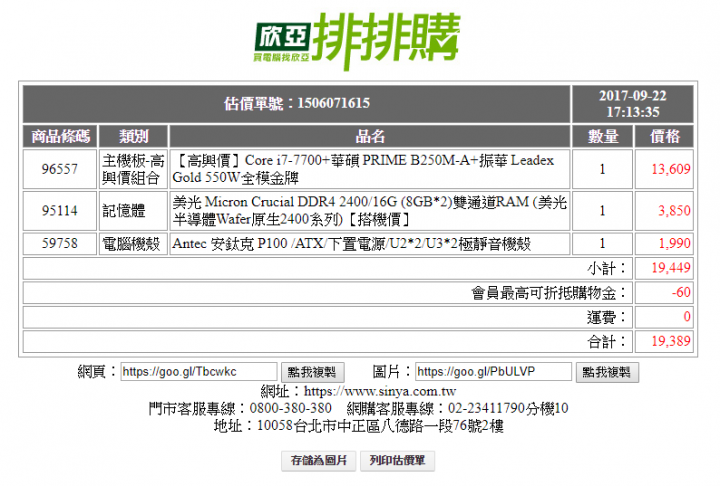Click the 存儲為圖片 button

319,460
